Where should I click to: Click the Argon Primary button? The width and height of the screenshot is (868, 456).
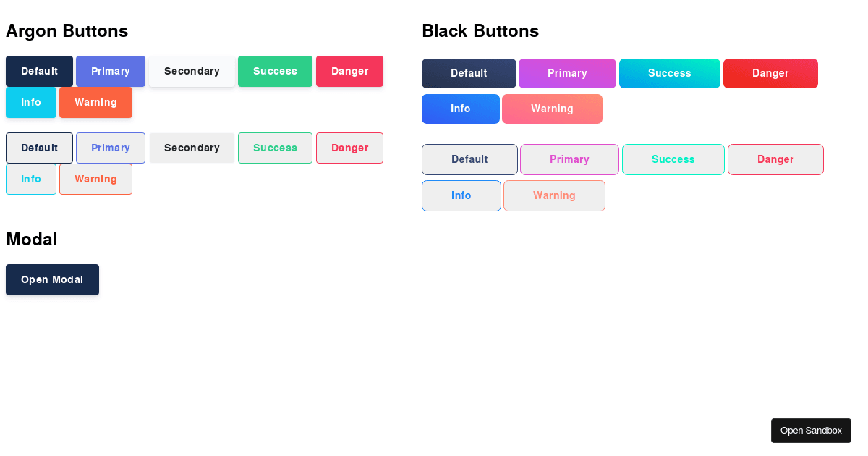point(110,71)
